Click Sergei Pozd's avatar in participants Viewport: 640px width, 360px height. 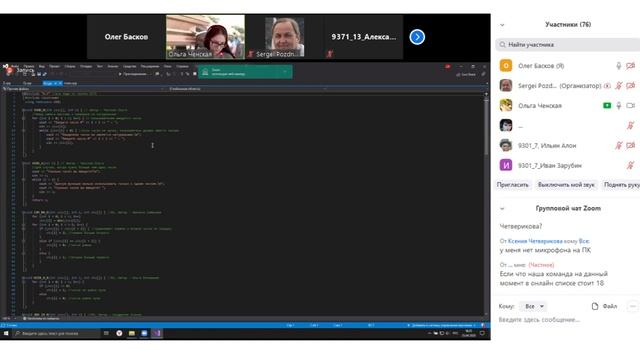click(506, 86)
